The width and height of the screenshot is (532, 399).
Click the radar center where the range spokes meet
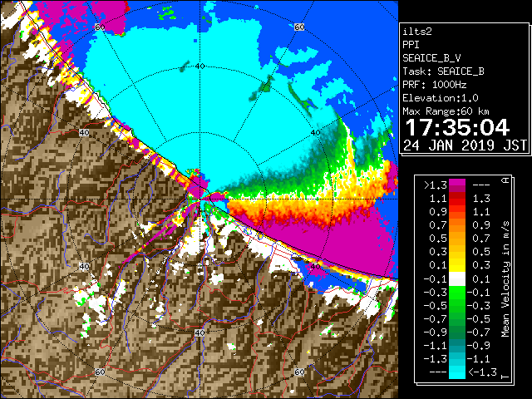199,199
